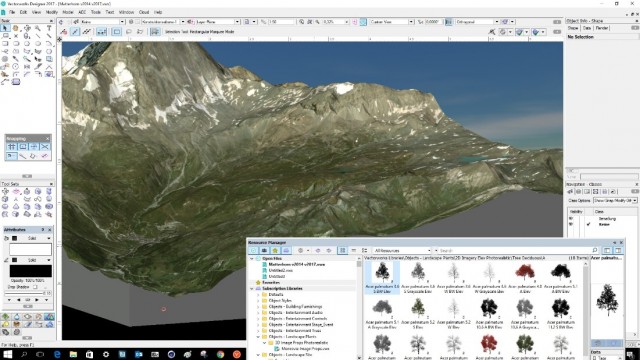This screenshot has height=360, width=640.
Task: Select the Rounded Rectangle tool
Action: [x=16, y=43]
